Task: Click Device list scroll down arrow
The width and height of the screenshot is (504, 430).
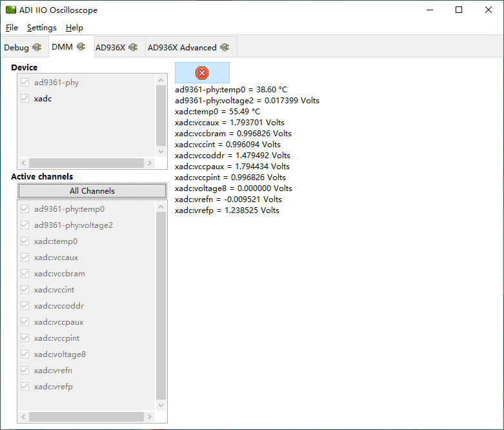Action: (x=161, y=152)
